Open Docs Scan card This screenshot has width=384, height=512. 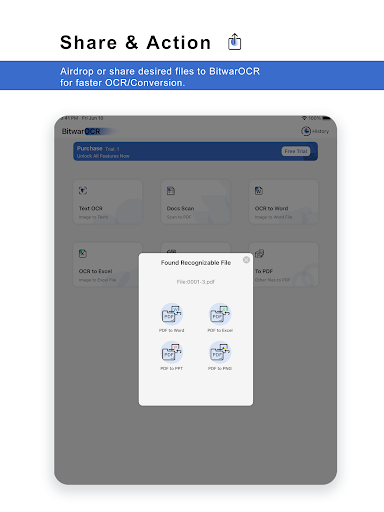tap(196, 202)
